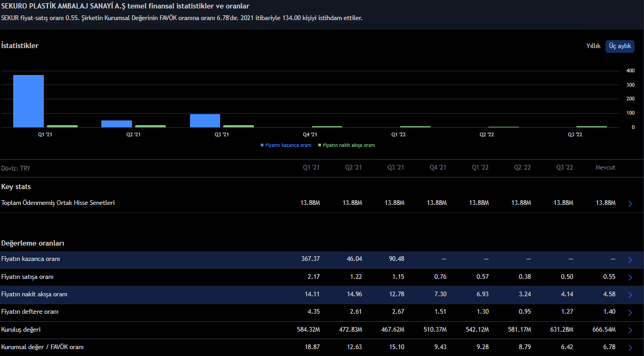Click the value 0.95
Viewport: 644px width, 356px height.
(x=524, y=312)
